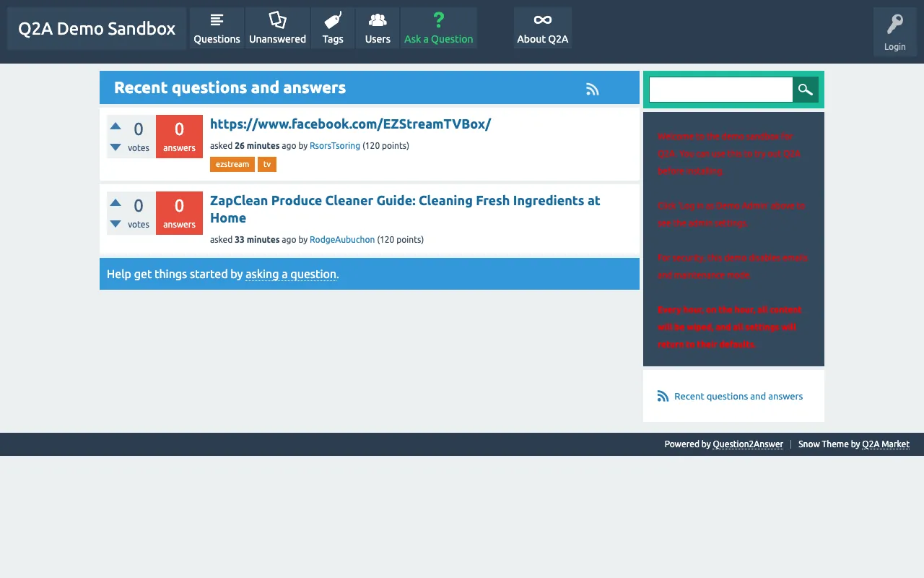Open the Questions menu item
This screenshot has height=578, width=924.
tap(217, 28)
